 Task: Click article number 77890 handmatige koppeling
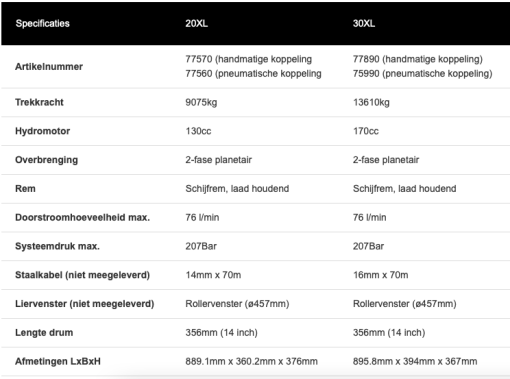[x=418, y=59]
